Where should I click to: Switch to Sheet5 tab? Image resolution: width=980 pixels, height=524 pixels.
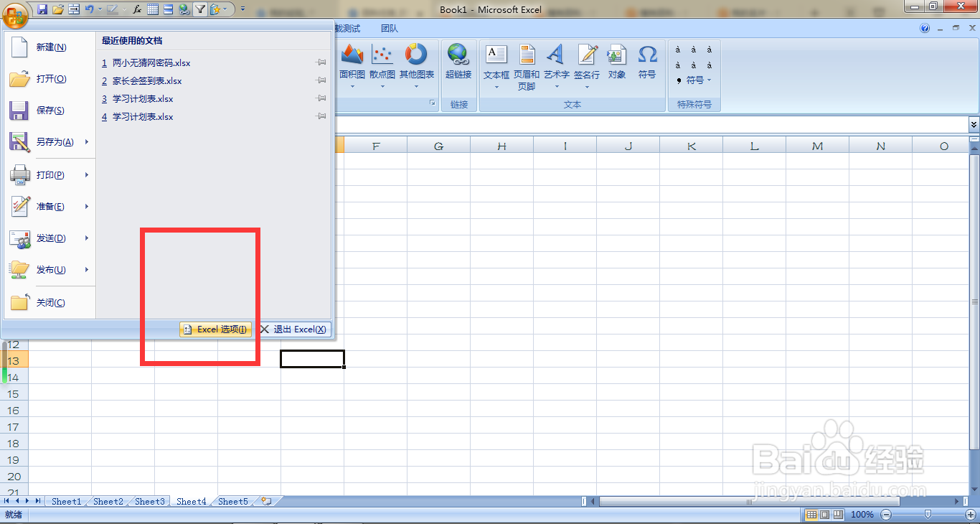(x=233, y=502)
